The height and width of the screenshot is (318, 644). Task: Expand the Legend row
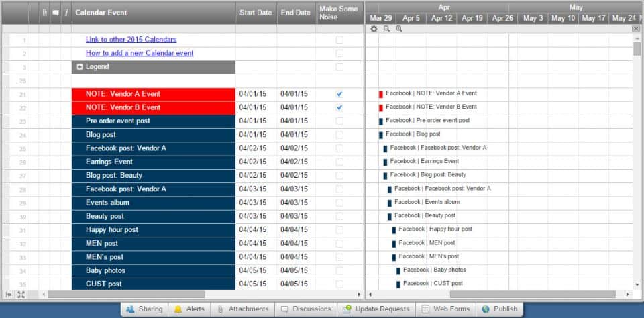coord(80,67)
